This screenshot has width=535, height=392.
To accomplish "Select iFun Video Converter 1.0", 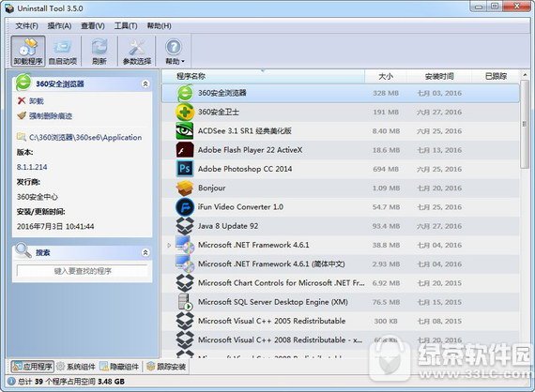I will (240, 207).
